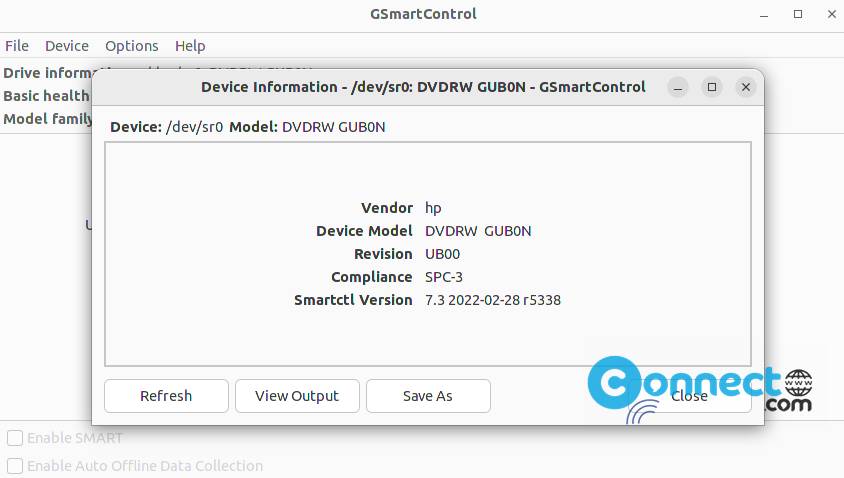This screenshot has width=844, height=478.
Task: Select the Vendor value 'hp'
Action: [x=433, y=208]
